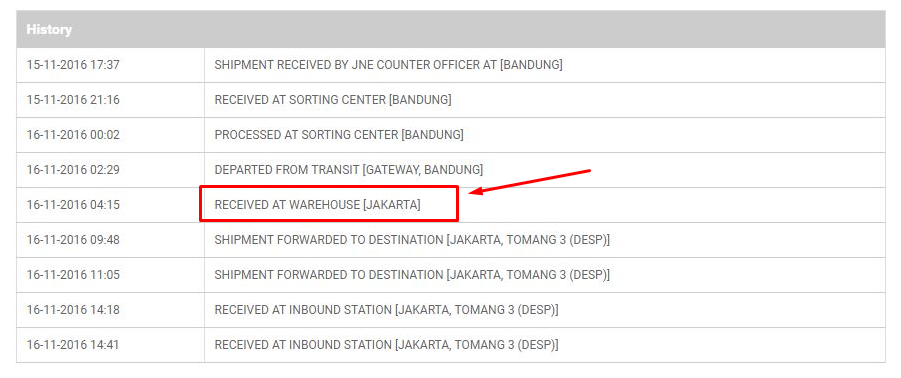Click Processed at Sorting Center Bandung entry

(x=339, y=135)
